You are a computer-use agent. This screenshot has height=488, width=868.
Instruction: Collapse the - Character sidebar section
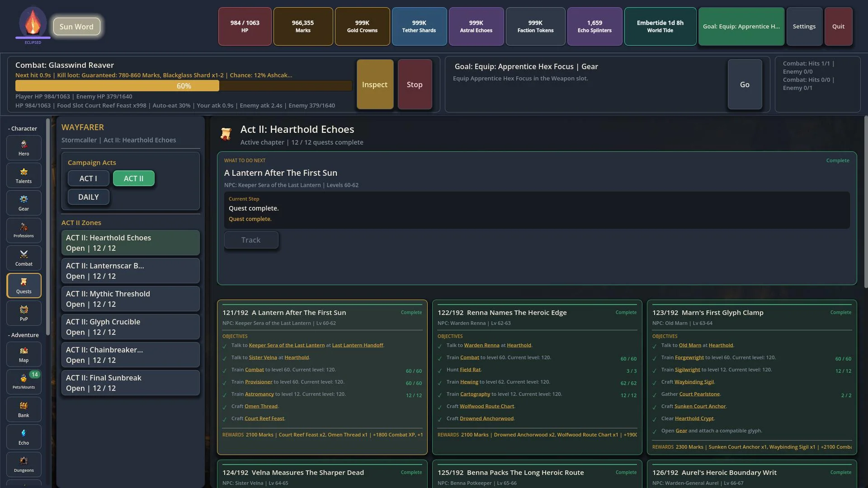coord(23,128)
